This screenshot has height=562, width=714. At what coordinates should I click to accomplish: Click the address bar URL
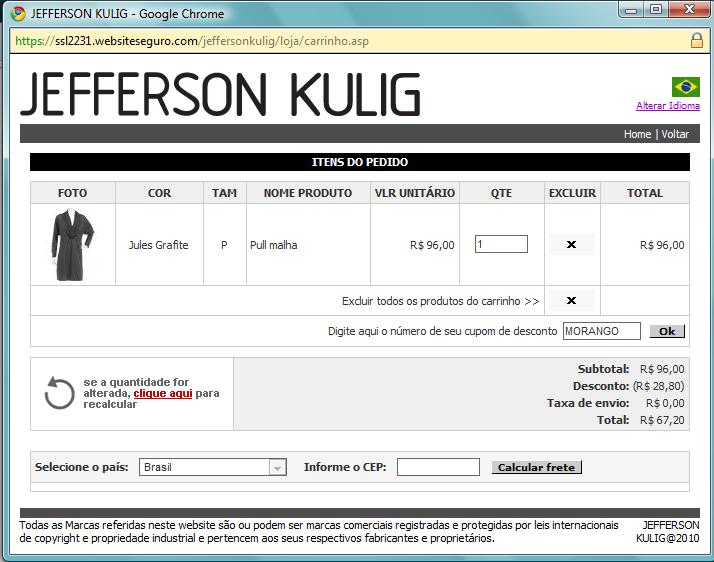[192, 41]
